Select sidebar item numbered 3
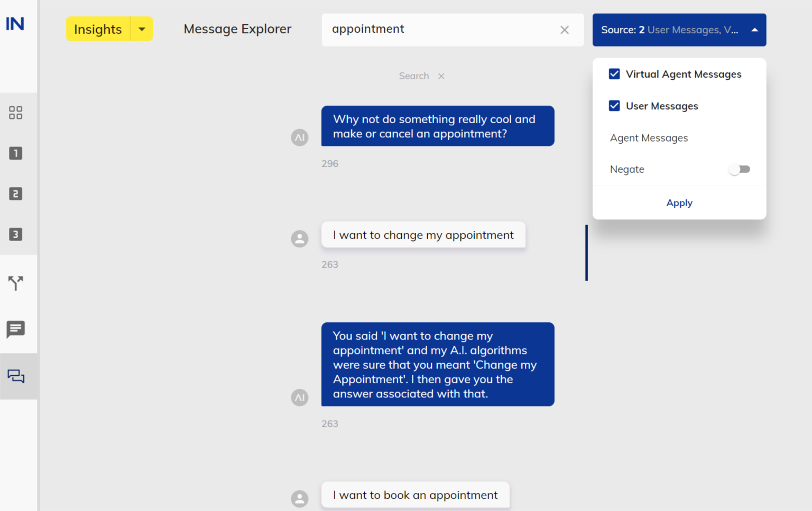Screen dimensions: 812x511 pyautogui.click(x=15, y=234)
